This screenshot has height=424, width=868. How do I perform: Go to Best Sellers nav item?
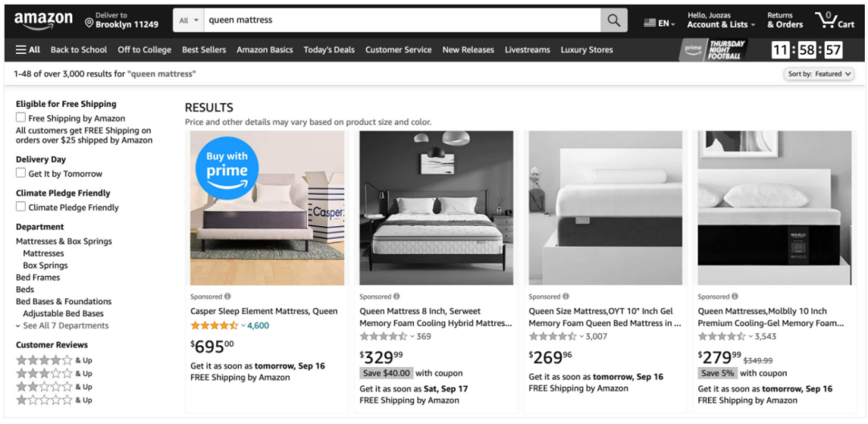click(x=203, y=50)
